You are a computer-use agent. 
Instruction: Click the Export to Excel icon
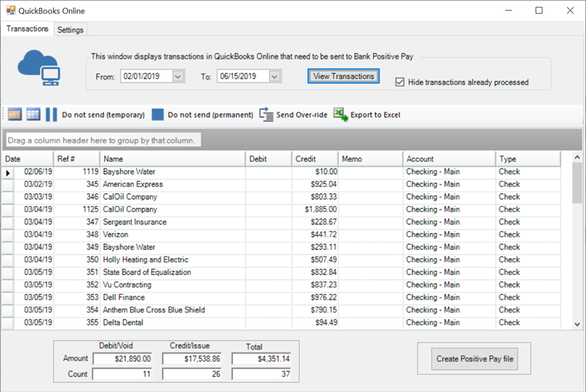pyautogui.click(x=340, y=114)
